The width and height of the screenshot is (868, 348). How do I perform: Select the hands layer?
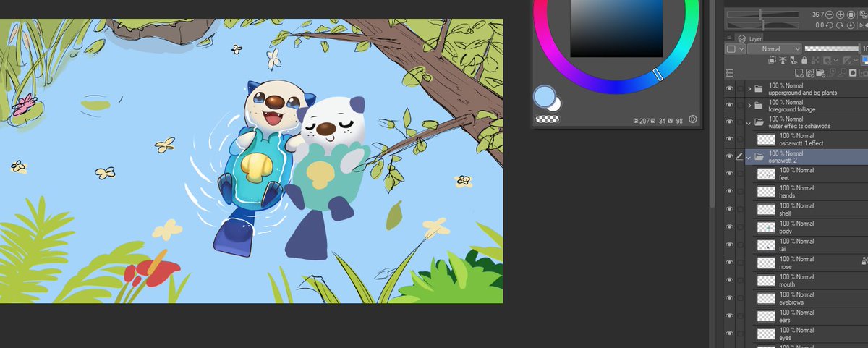click(807, 192)
